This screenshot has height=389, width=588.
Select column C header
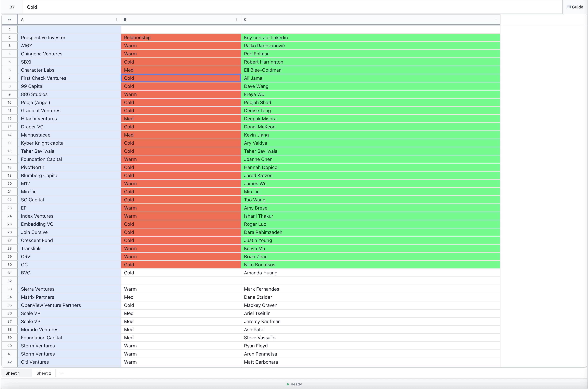371,20
